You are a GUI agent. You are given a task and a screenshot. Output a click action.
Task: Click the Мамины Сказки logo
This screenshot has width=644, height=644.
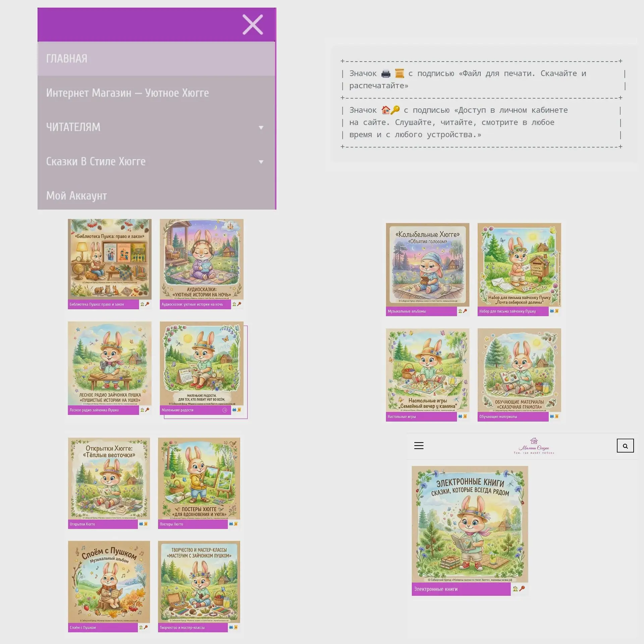click(x=534, y=446)
